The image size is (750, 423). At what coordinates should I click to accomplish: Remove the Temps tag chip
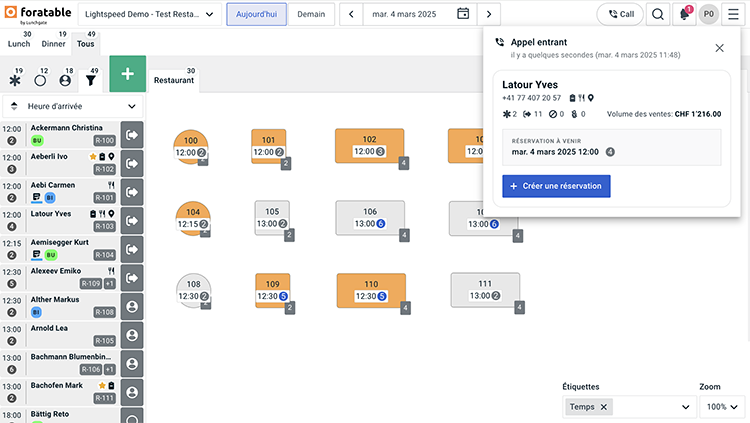(604, 407)
